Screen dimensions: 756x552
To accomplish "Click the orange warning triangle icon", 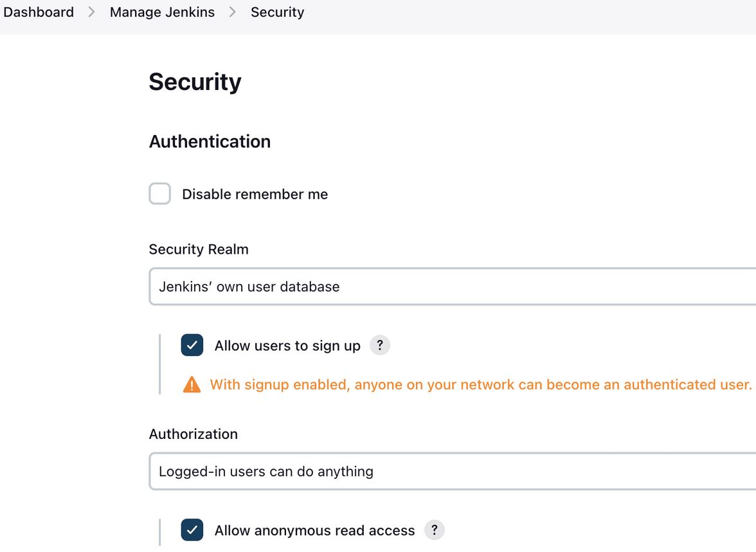I will click(x=192, y=385).
